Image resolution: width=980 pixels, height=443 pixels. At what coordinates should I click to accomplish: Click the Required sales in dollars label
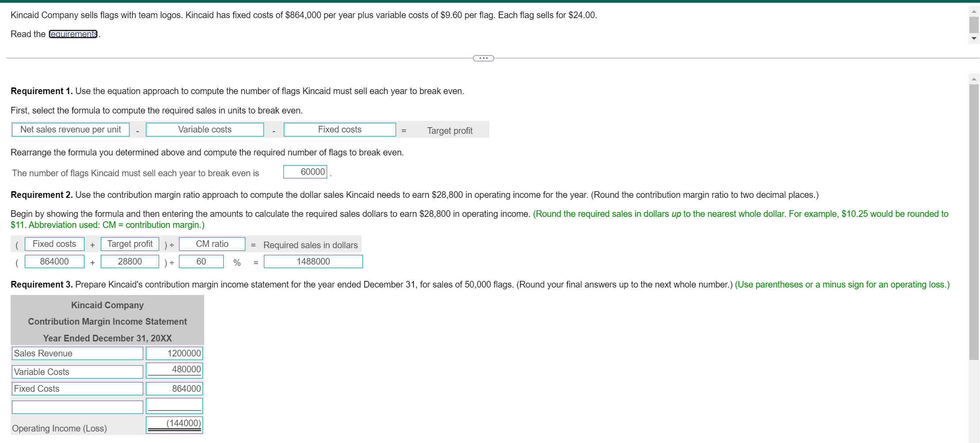(x=310, y=245)
